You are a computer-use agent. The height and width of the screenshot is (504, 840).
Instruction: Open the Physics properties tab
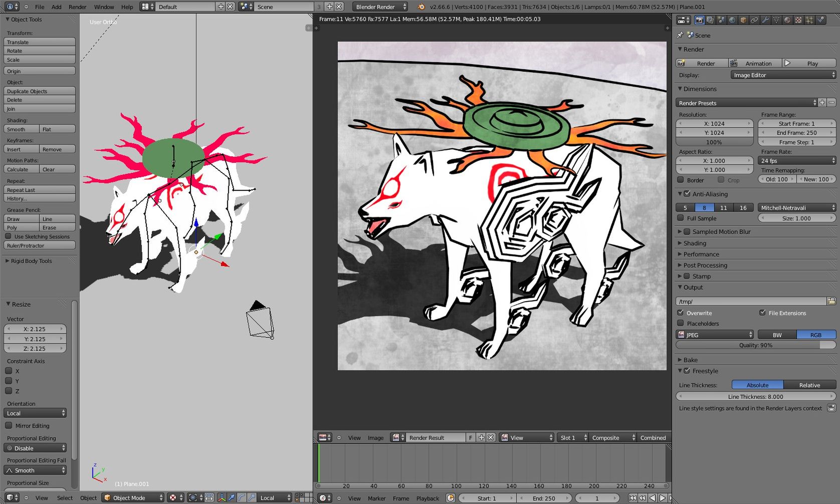[820, 20]
